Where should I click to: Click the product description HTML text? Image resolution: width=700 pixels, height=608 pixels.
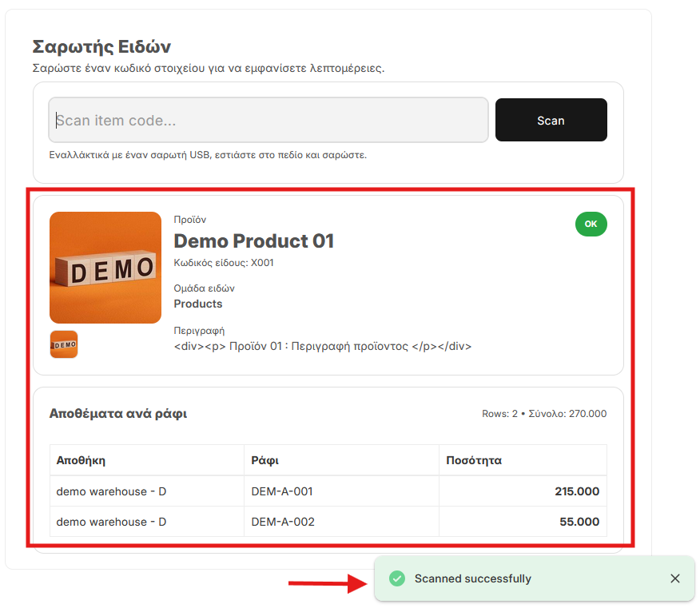[x=323, y=347]
